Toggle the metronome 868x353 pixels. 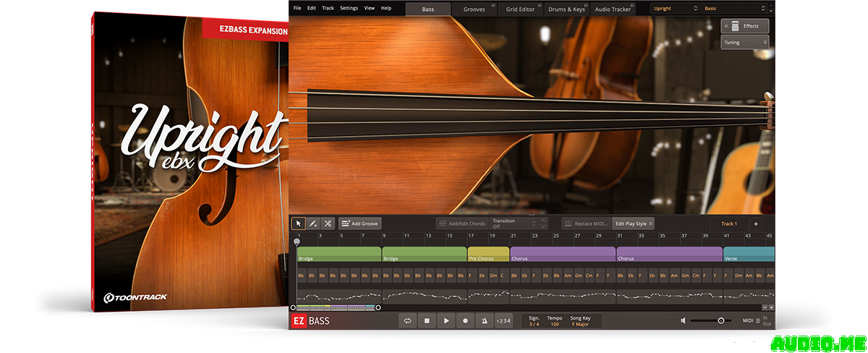[484, 320]
